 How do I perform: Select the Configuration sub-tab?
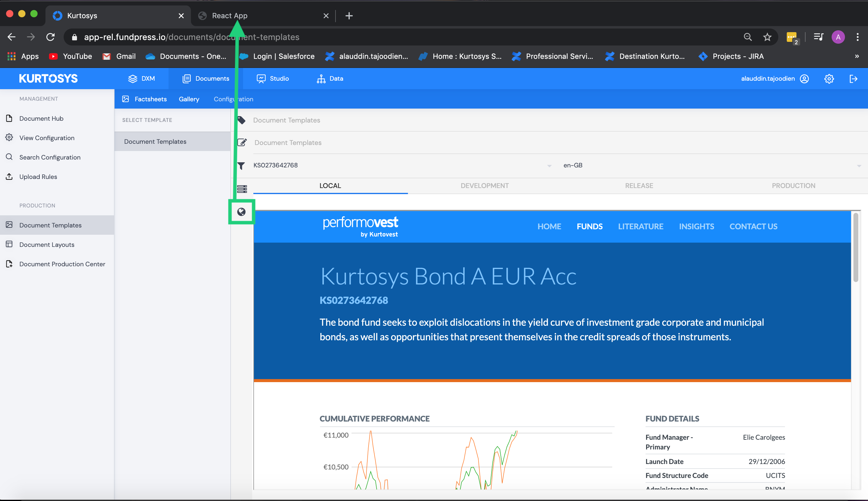(x=233, y=99)
